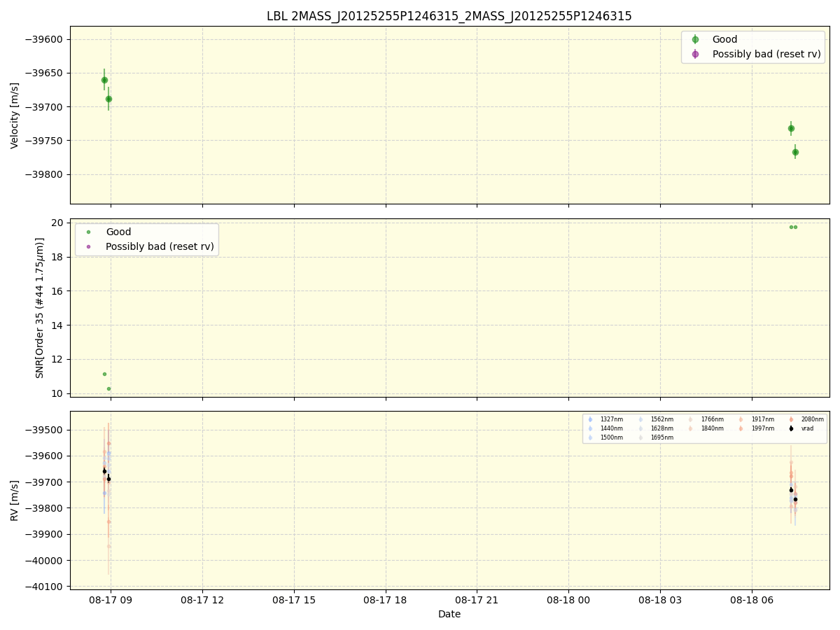Viewport: 840px width, 630px height.
Task: Click the velocity tick label -39750
Action: click(x=43, y=141)
